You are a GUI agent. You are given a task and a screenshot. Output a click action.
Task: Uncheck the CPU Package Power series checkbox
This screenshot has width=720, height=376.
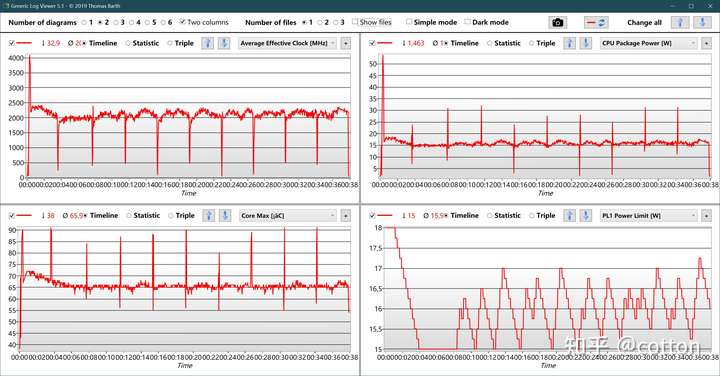pyautogui.click(x=372, y=43)
